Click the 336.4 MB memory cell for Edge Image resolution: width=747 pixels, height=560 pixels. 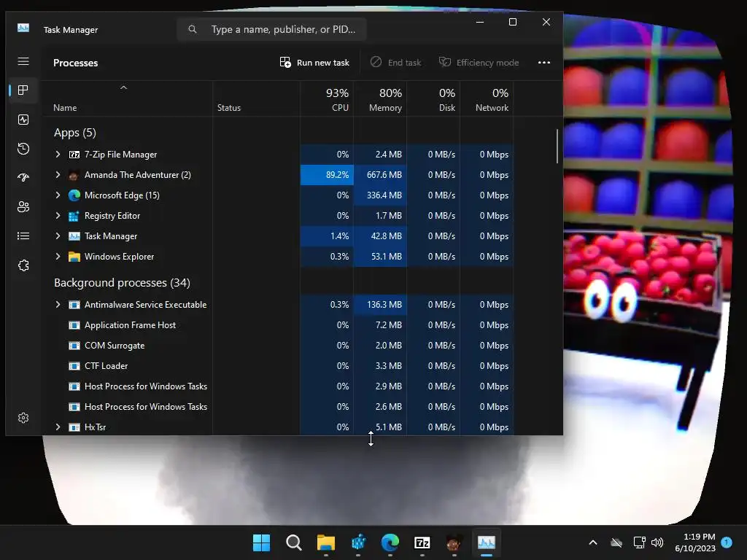380,195
